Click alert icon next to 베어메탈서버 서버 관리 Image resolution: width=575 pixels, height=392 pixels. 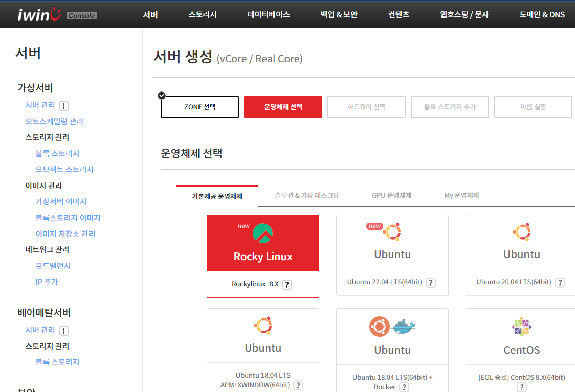click(x=63, y=331)
